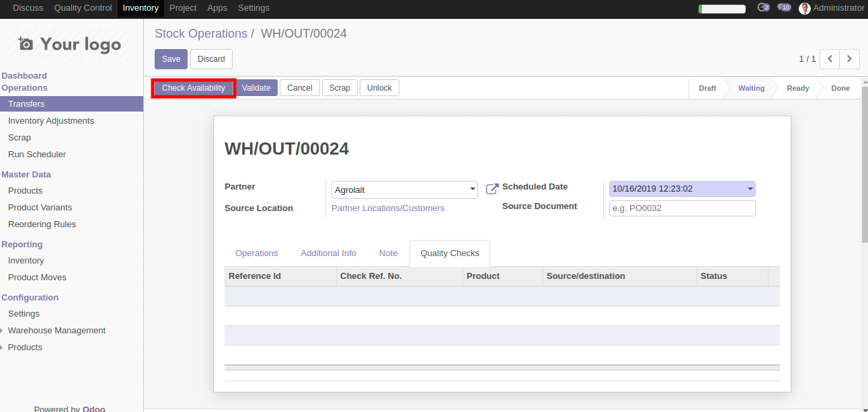Screen dimensions: 868x412
Task: Open the Partner dropdown showing Agrolait
Action: [404, 190]
